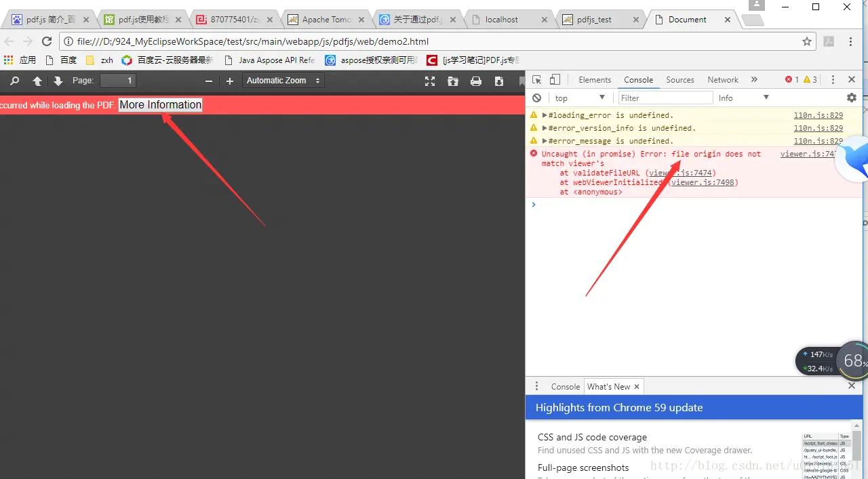Viewport: 868px width, 479px height.
Task: Open the 百度 bookmark
Action: click(62, 60)
